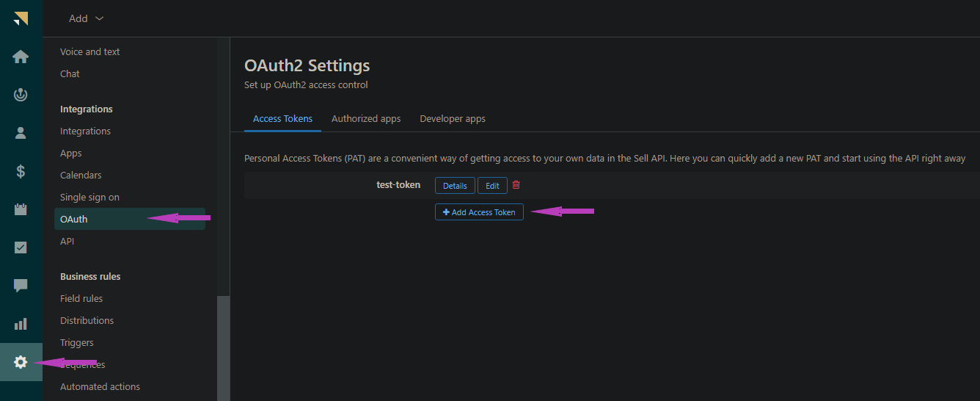Open the API settings link
Screen dimensions: 980x401
pos(67,241)
